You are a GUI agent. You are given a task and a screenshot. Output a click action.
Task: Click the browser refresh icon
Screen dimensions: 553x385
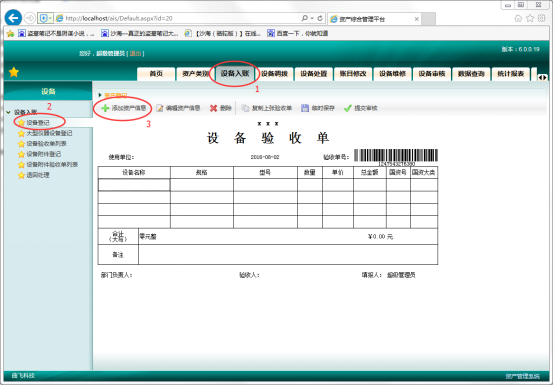pyautogui.click(x=320, y=18)
